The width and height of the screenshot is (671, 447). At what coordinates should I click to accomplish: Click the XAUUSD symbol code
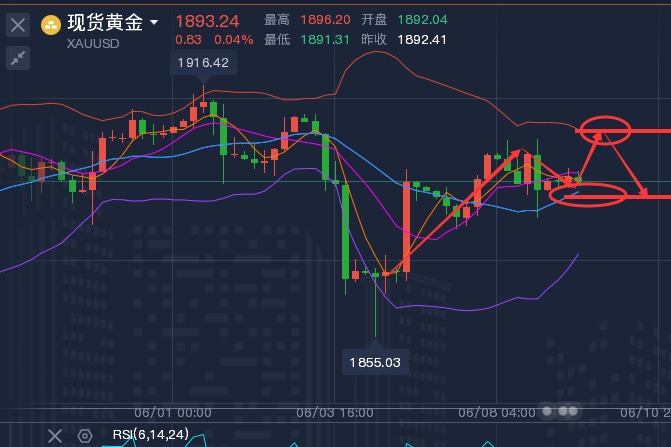pos(92,43)
